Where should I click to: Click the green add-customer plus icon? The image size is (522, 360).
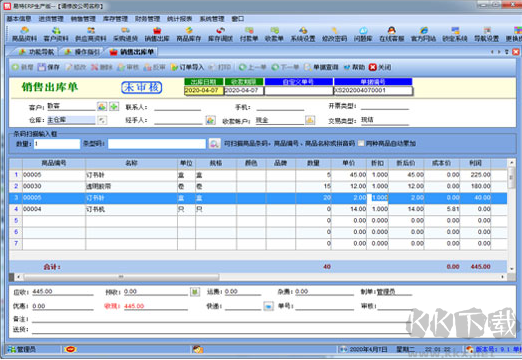114,106
